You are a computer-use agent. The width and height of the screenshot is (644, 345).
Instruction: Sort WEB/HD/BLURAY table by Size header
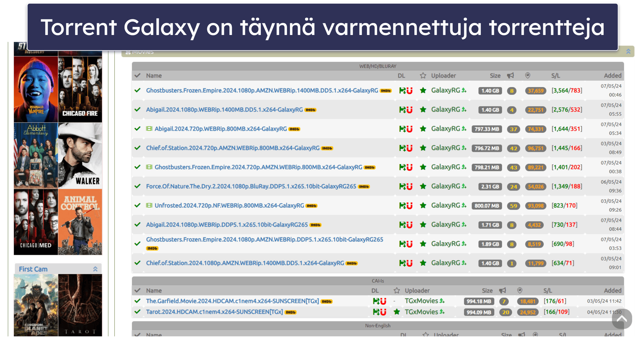click(x=495, y=76)
